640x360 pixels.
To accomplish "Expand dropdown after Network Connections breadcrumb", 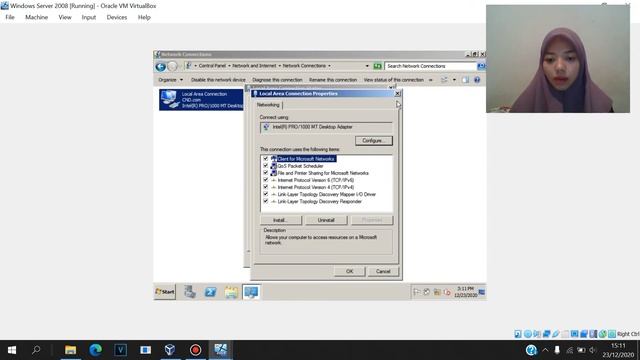I will click(329, 66).
